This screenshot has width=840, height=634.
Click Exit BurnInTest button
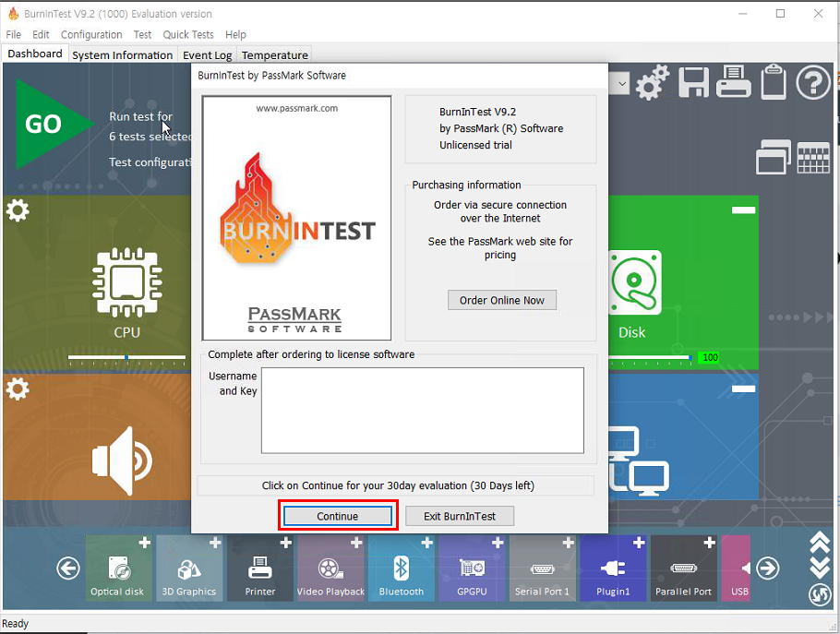click(460, 516)
